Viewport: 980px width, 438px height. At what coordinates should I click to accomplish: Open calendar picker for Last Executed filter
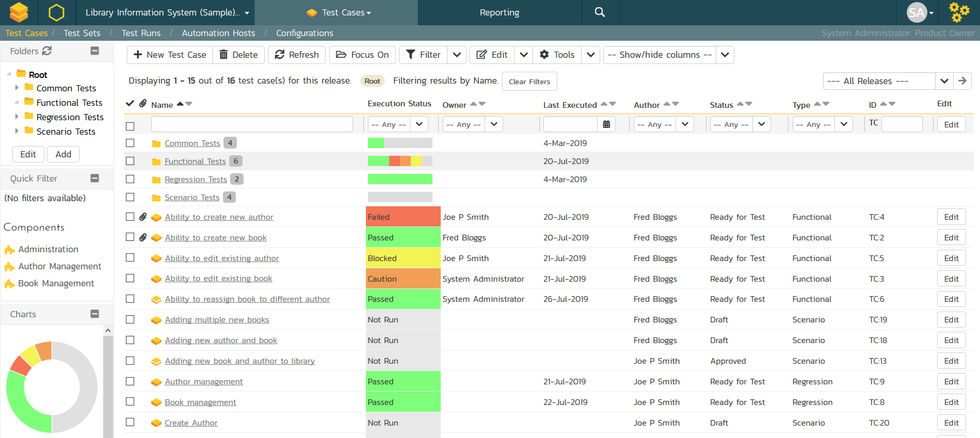pos(606,124)
